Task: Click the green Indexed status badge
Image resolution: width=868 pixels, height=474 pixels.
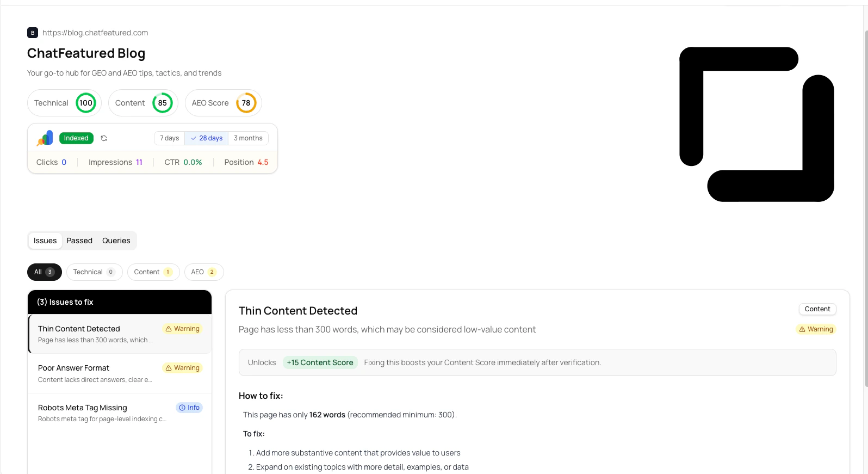Action: click(x=76, y=138)
